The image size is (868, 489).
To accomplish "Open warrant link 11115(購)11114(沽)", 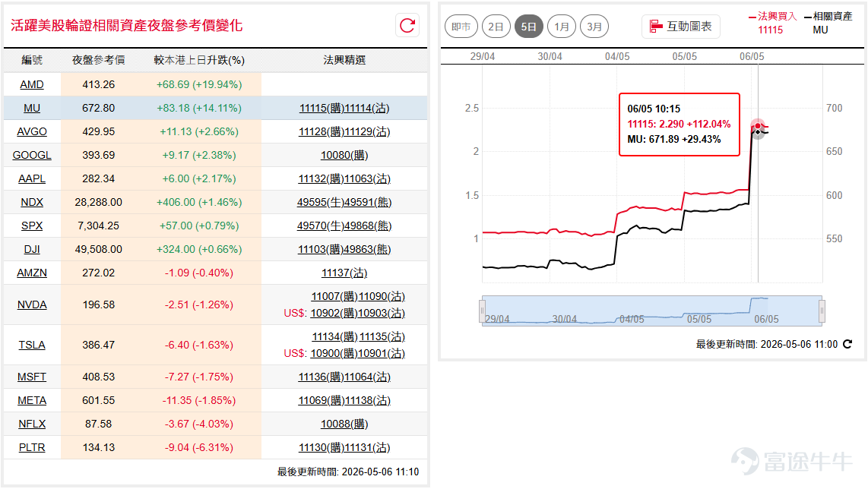I will [x=344, y=109].
